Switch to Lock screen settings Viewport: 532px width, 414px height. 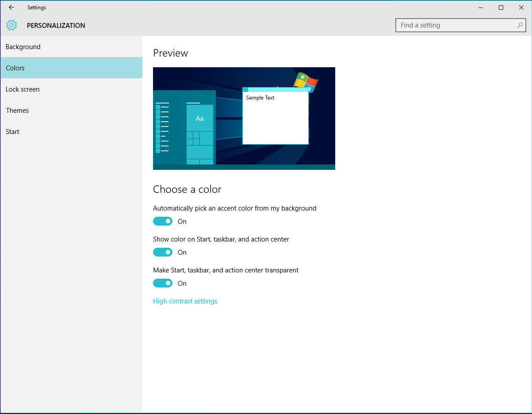tap(71, 89)
